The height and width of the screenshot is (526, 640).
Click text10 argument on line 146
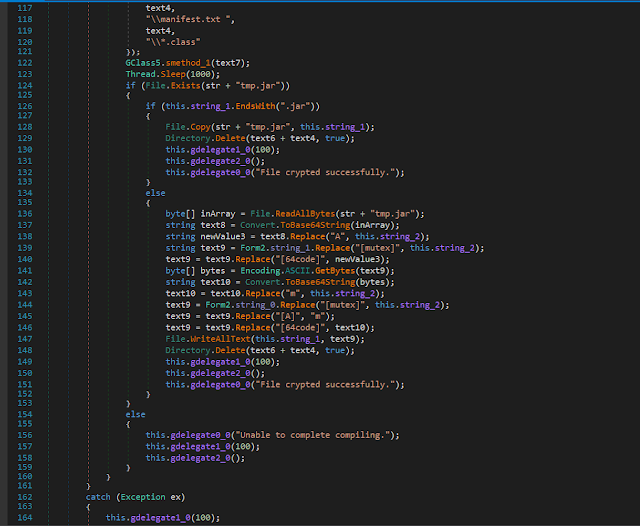tap(352, 328)
